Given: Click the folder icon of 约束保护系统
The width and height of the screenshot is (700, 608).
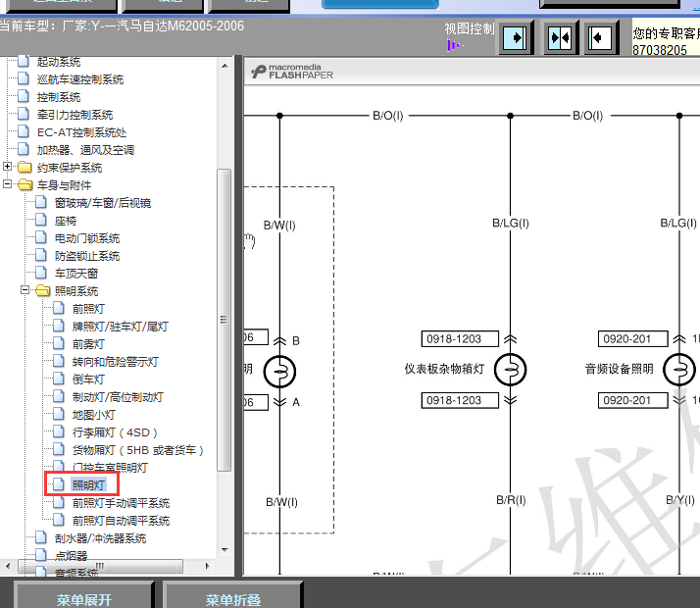Looking at the screenshot, I should 25,167.
